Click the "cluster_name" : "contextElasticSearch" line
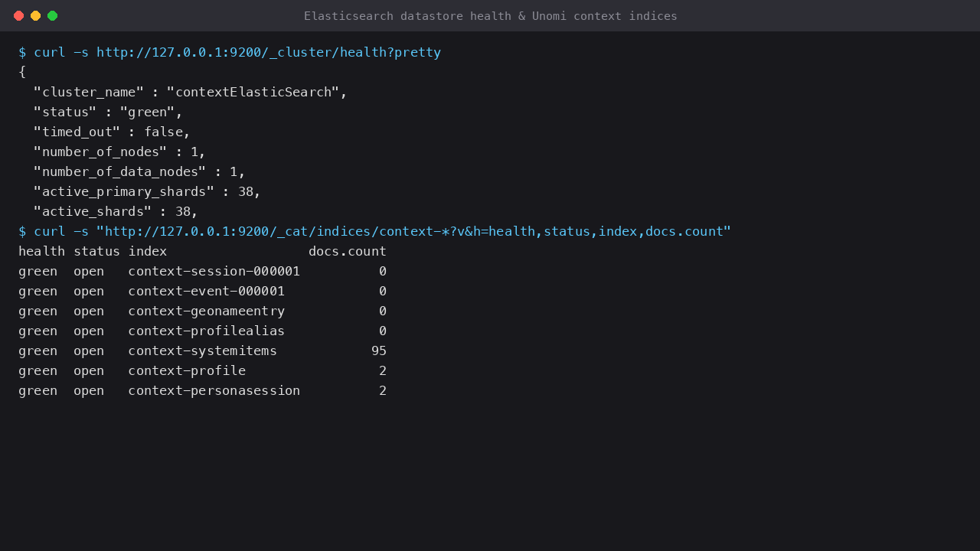This screenshot has height=551, width=980. coord(191,92)
